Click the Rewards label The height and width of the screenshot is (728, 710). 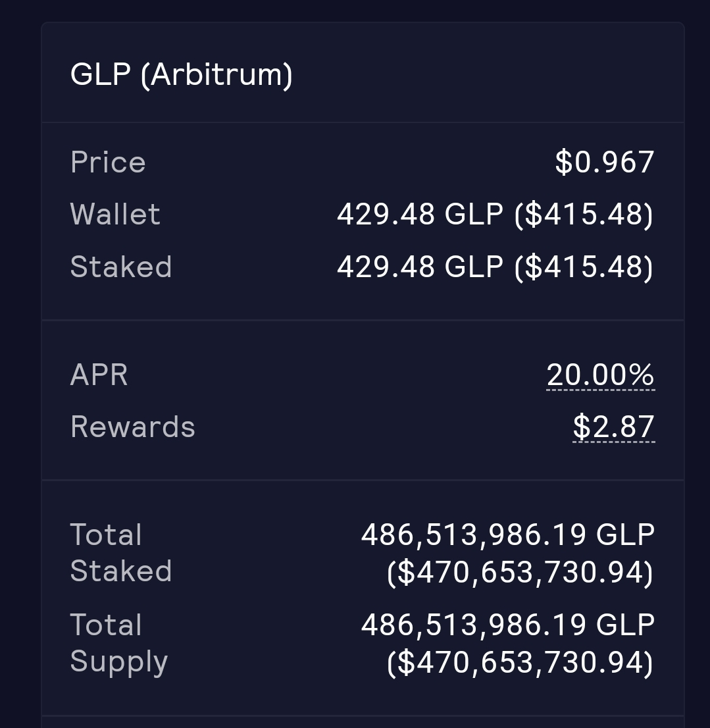[133, 427]
